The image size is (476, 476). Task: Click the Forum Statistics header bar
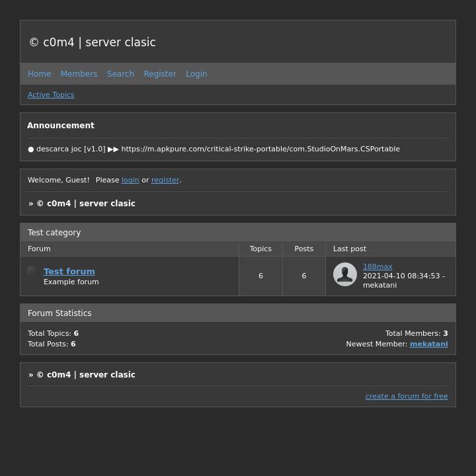[x=59, y=313]
